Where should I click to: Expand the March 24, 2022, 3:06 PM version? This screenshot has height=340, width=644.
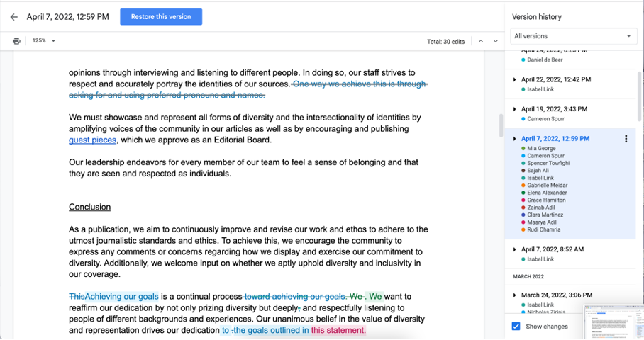[x=515, y=295]
